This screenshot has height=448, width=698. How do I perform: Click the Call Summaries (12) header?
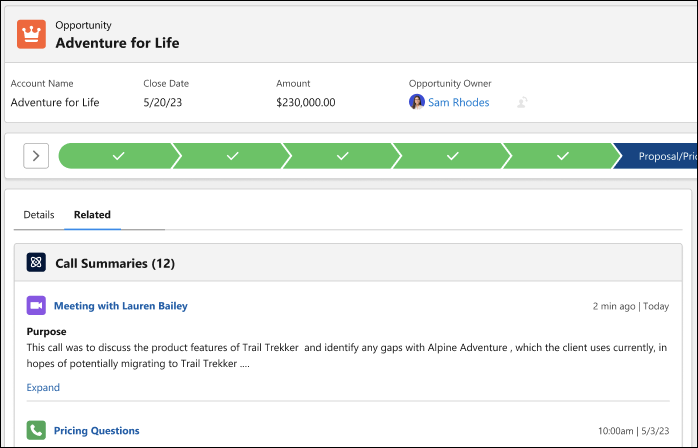click(115, 263)
